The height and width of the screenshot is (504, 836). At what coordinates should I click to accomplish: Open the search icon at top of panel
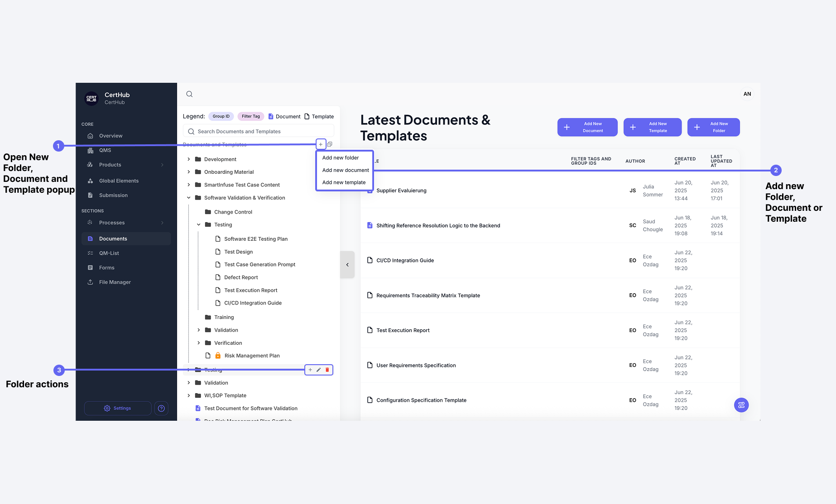coord(189,94)
